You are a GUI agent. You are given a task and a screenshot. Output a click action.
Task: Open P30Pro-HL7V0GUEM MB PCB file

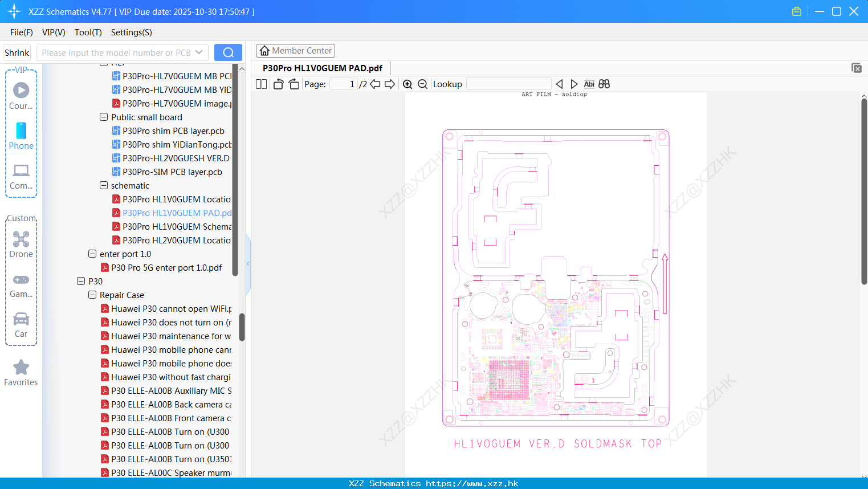click(x=172, y=76)
